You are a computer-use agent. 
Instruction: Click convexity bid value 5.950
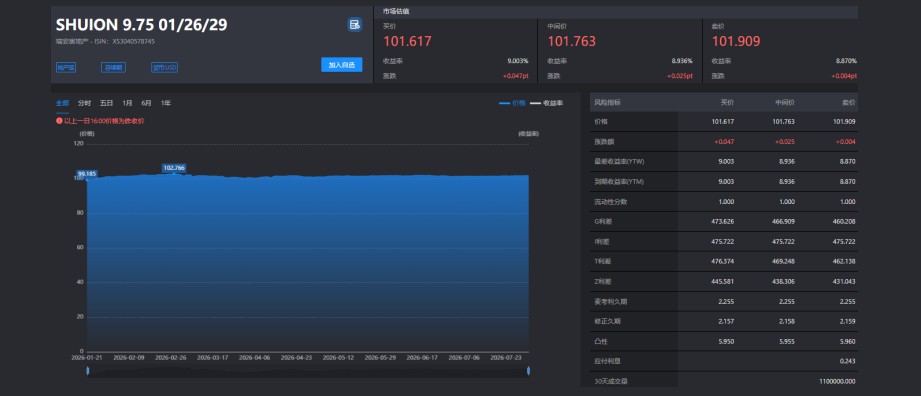coord(726,341)
